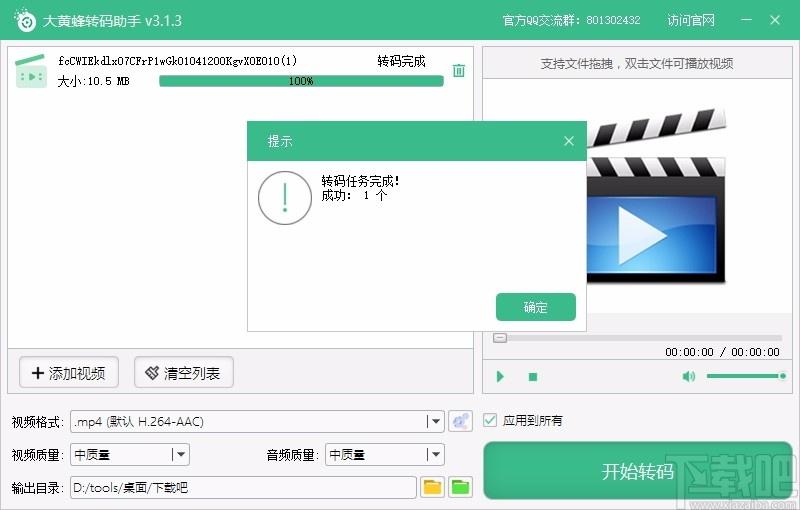Click the 大小:10.5 MB text
Screen dimensions: 800x510
[93, 81]
